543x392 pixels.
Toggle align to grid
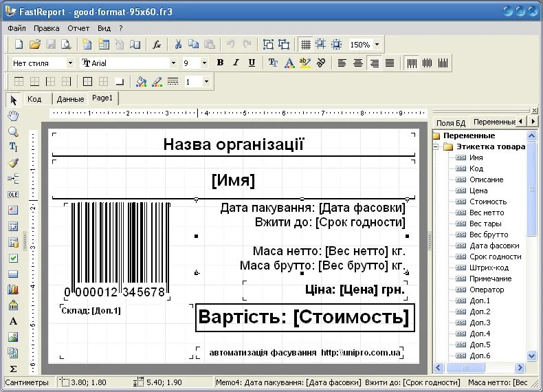tap(321, 45)
